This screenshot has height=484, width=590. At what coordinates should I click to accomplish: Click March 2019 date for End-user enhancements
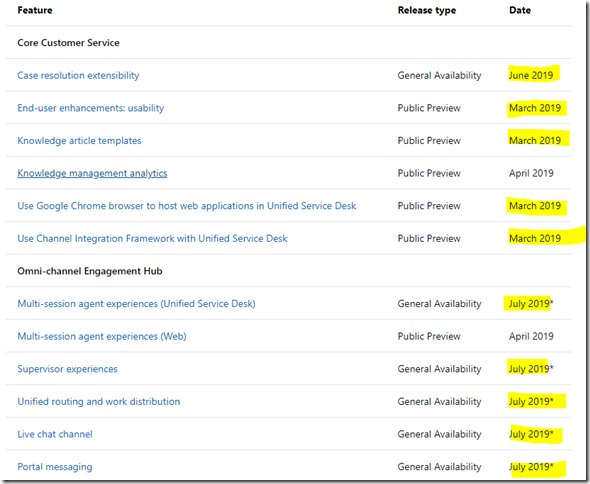pyautogui.click(x=535, y=108)
